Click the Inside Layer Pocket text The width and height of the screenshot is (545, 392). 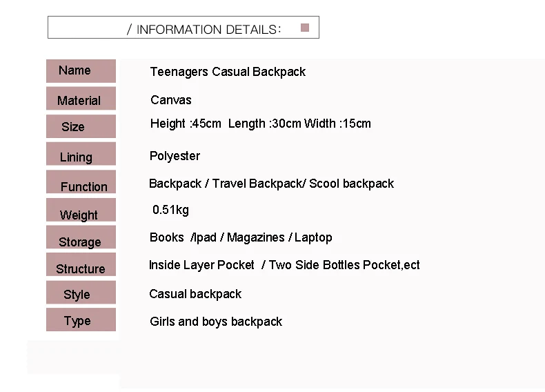click(201, 265)
